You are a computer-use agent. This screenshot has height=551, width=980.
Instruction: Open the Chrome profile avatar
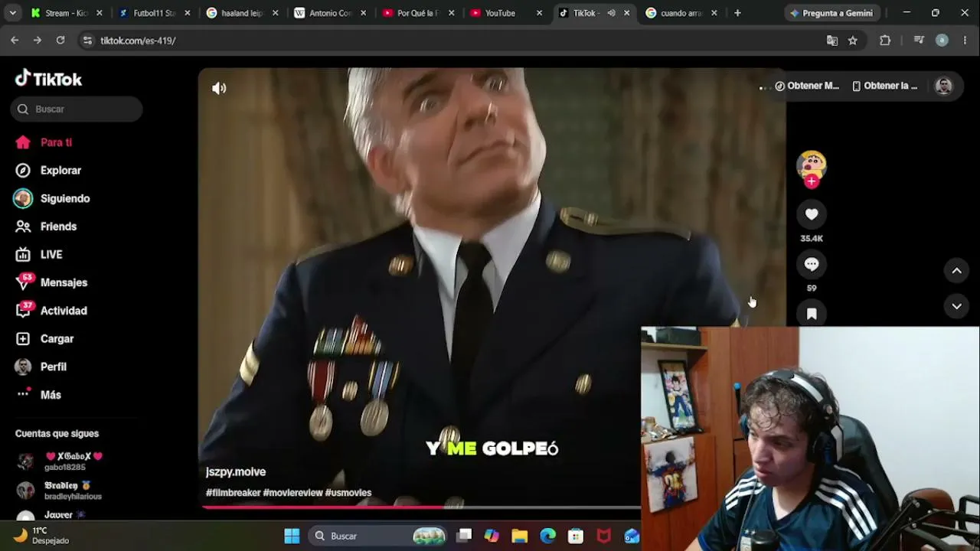point(942,41)
